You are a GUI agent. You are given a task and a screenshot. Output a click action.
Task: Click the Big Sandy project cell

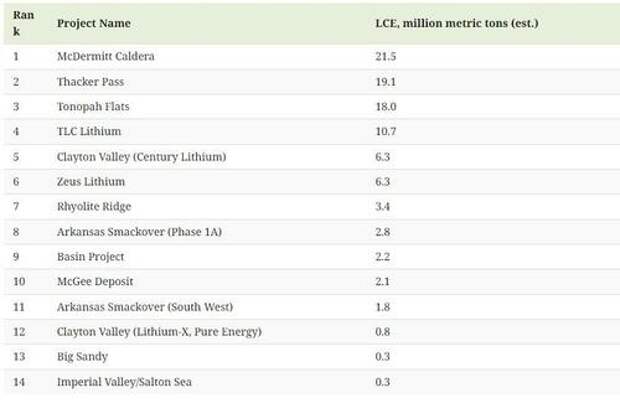pos(81,356)
